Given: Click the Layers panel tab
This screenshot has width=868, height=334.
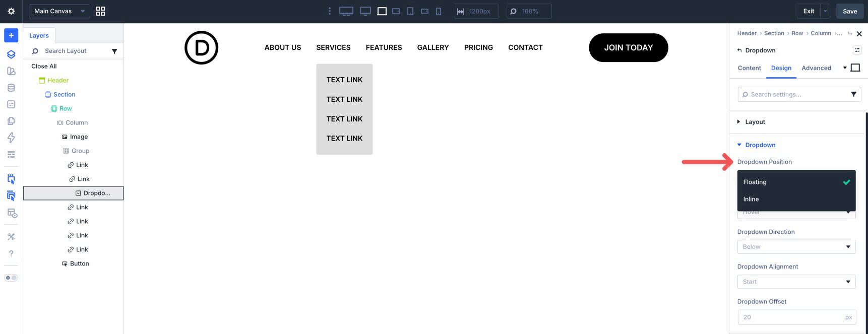Looking at the screenshot, I should pos(39,35).
